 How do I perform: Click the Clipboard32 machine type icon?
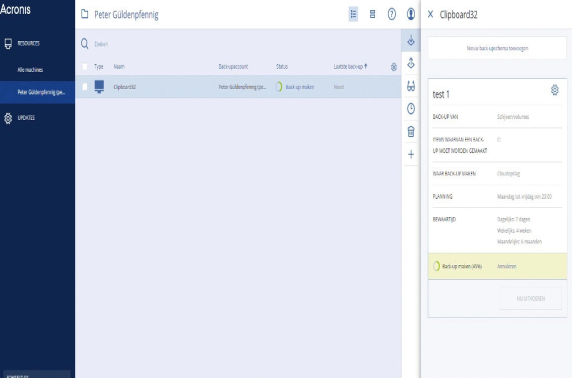[99, 86]
